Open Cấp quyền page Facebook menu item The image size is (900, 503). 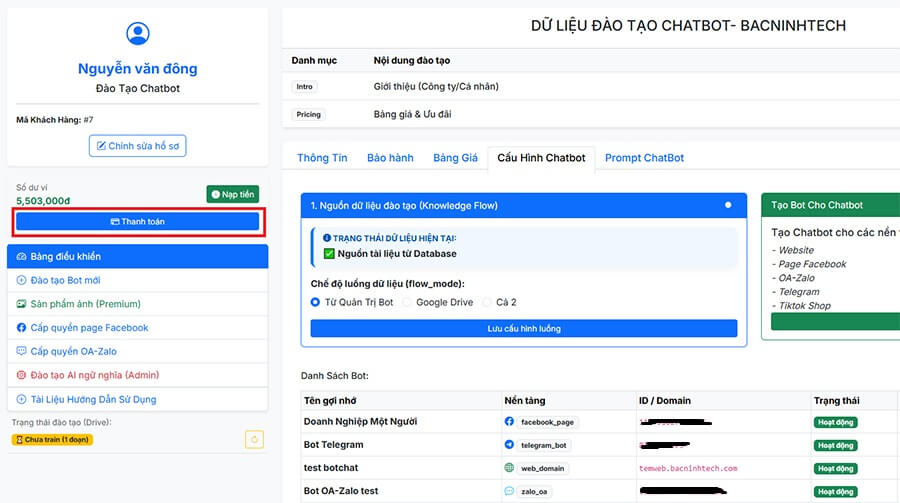coord(138,327)
